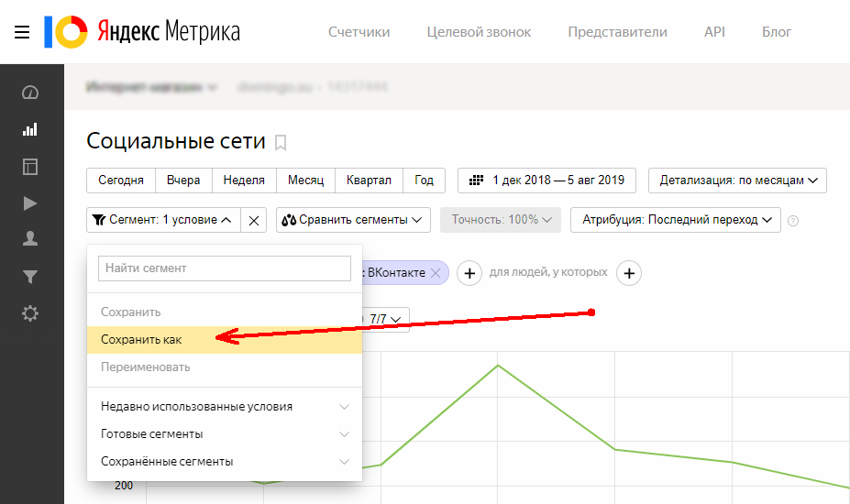This screenshot has width=850, height=504.
Task: Open the visitors person icon in sidebar
Action: (x=30, y=238)
